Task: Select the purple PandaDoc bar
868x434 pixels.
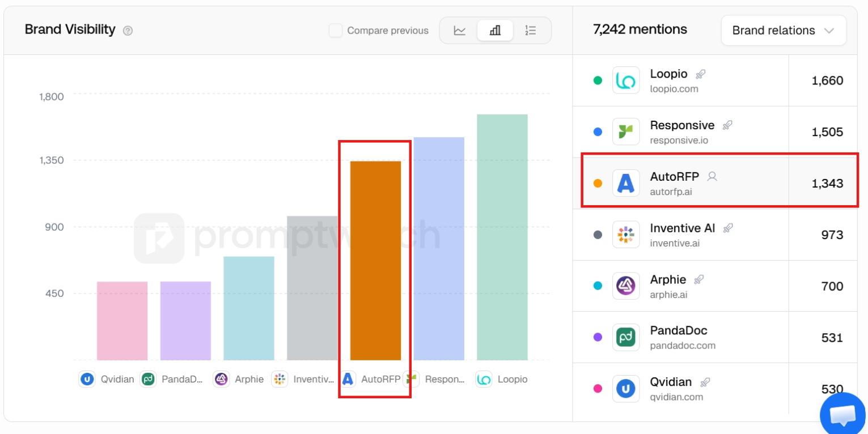Action: tap(185, 321)
